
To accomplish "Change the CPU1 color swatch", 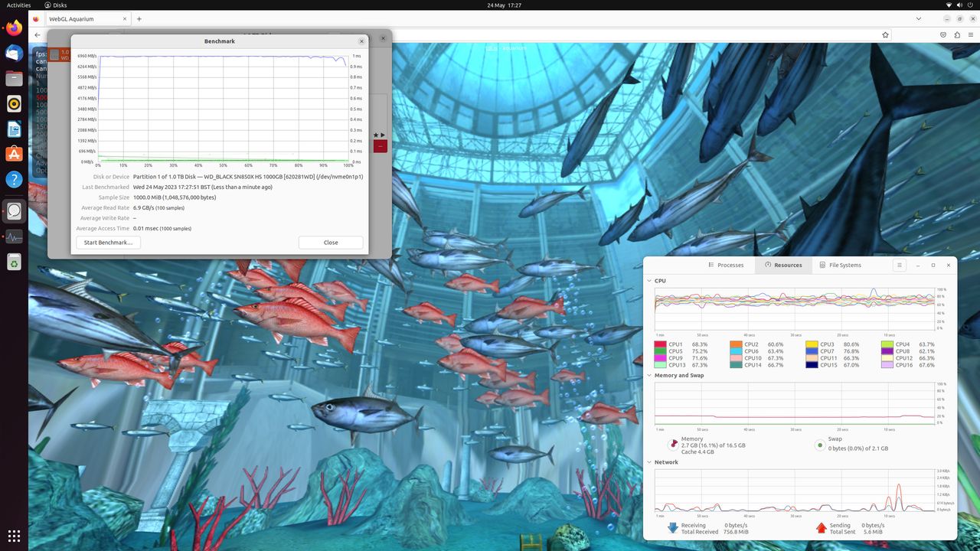I will (660, 344).
